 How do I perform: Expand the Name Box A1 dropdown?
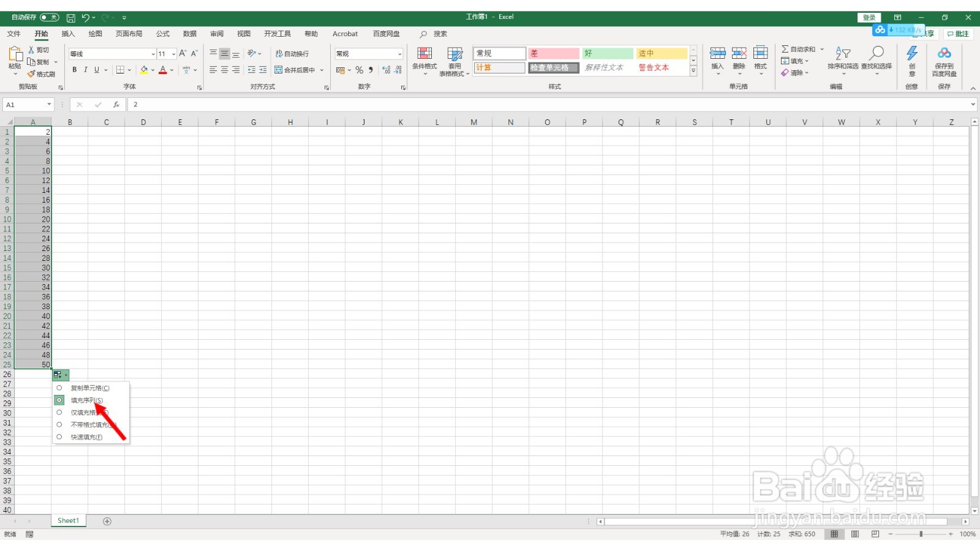click(x=49, y=105)
